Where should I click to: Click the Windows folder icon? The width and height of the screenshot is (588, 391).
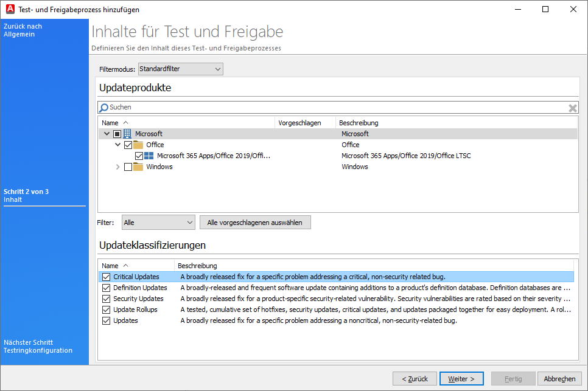coord(138,167)
